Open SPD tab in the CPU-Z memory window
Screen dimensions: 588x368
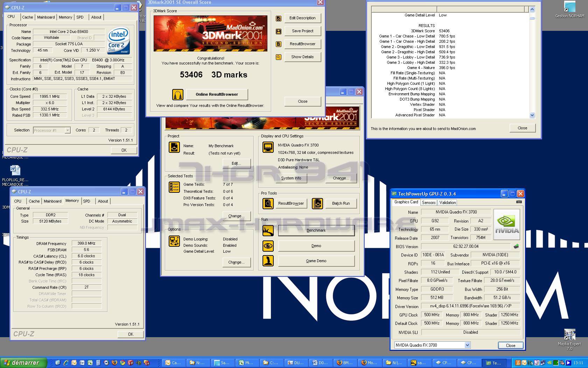87,201
